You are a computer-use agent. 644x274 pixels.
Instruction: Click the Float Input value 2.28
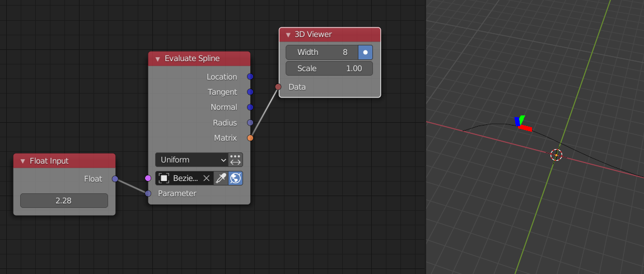click(x=64, y=201)
